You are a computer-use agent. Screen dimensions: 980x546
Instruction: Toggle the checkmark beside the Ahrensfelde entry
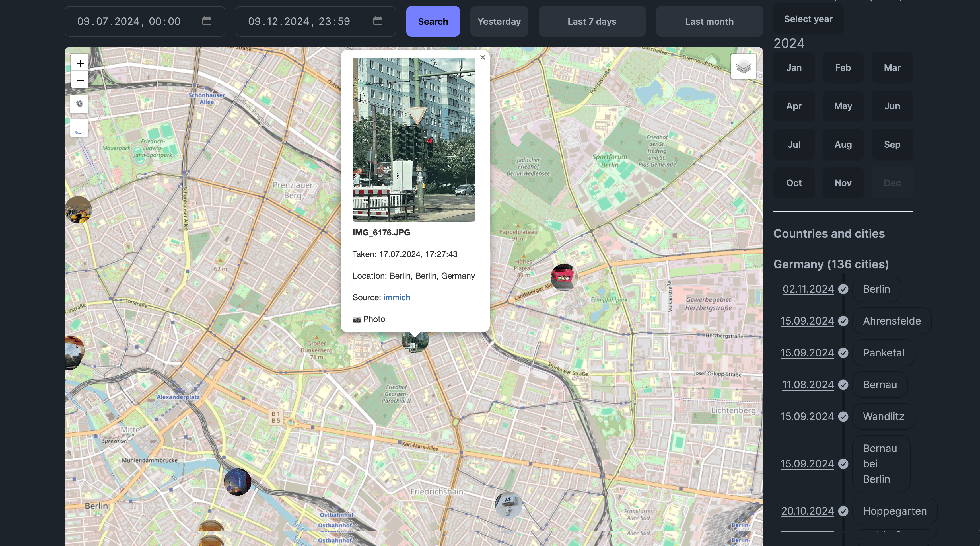pyautogui.click(x=843, y=321)
